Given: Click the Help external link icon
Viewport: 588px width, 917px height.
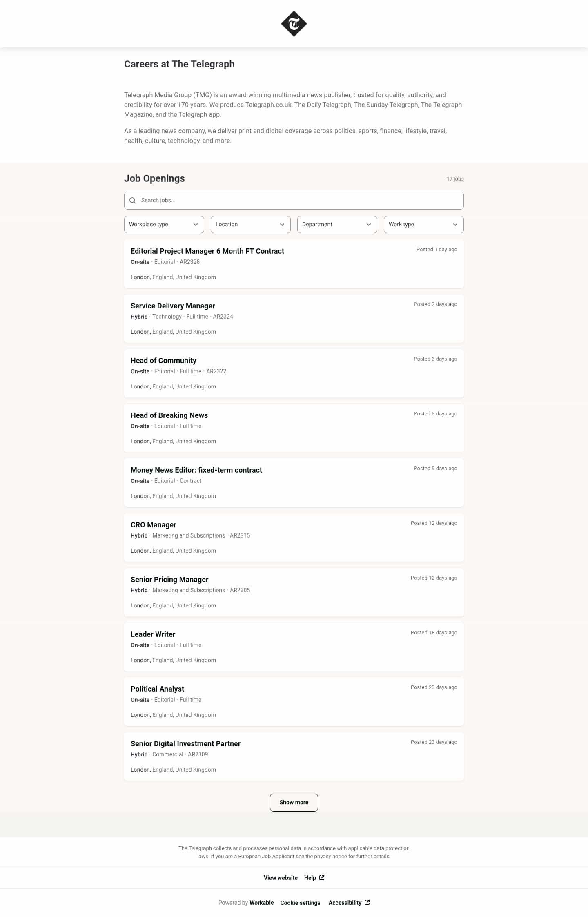Looking at the screenshot, I should point(322,878).
